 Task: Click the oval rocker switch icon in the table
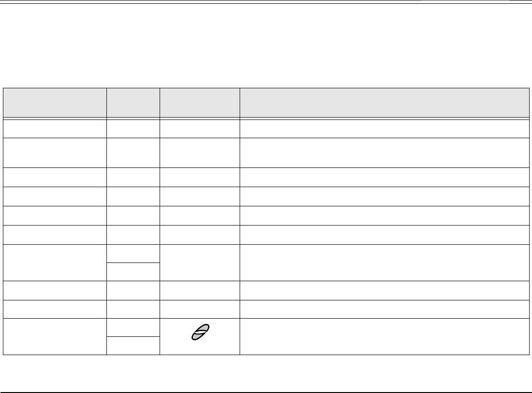pyautogui.click(x=200, y=332)
